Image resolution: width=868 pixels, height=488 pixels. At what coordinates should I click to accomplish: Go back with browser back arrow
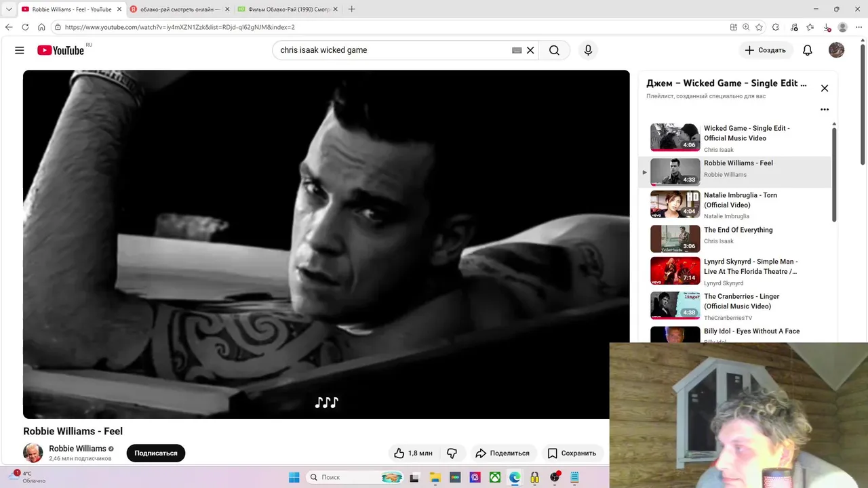[x=9, y=27]
